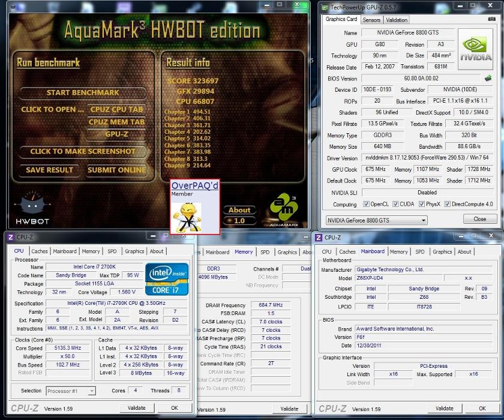Click the Z icon in left CPU-Z title bar
The image size is (504, 420).
point(11,237)
